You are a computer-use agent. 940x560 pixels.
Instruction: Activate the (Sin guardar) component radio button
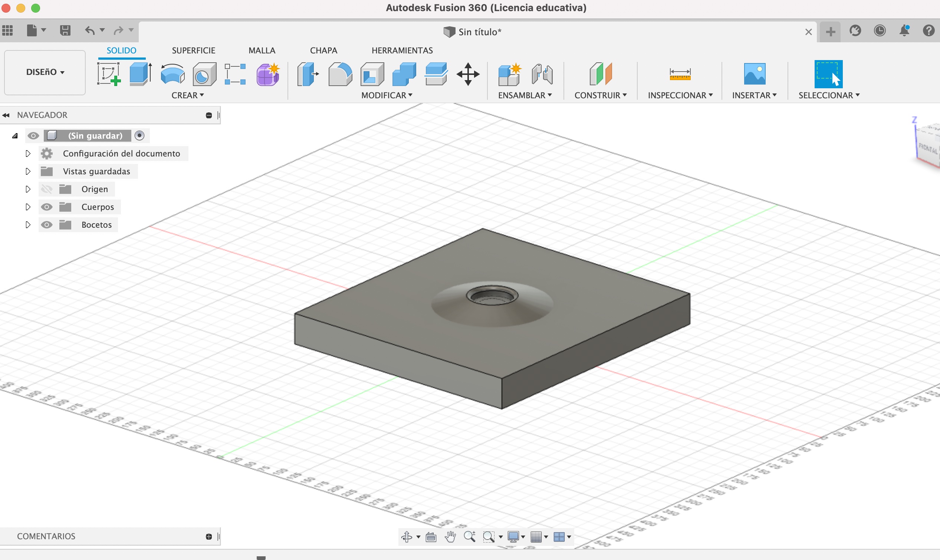pyautogui.click(x=139, y=135)
